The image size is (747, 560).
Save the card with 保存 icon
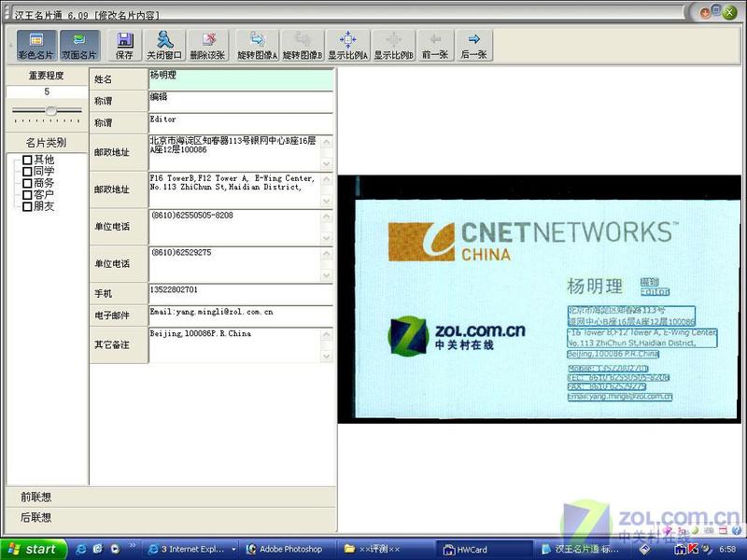click(124, 45)
